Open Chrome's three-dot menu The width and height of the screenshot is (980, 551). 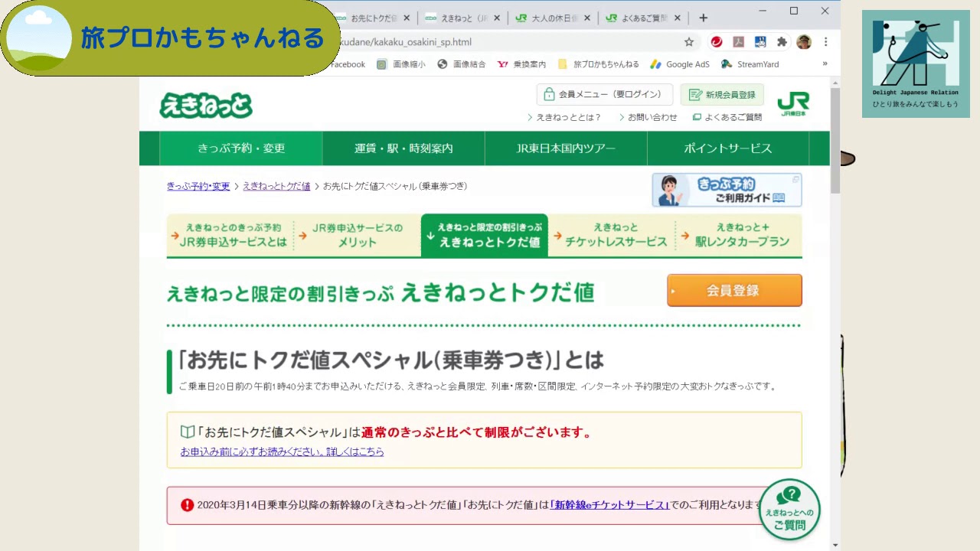click(825, 42)
